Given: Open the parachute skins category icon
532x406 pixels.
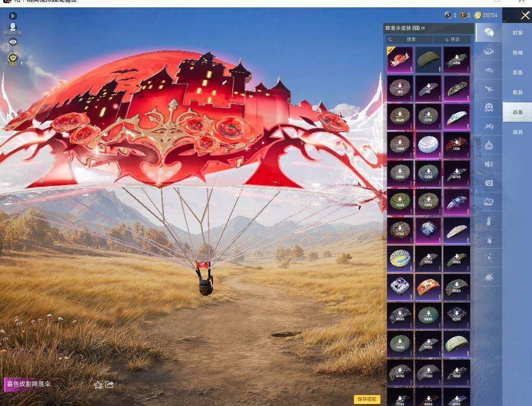Looking at the screenshot, I should 489,32.
